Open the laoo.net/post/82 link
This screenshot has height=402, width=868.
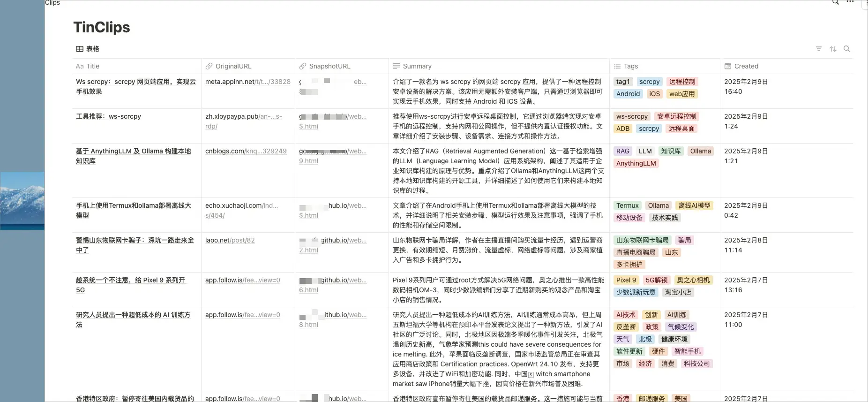click(x=230, y=240)
